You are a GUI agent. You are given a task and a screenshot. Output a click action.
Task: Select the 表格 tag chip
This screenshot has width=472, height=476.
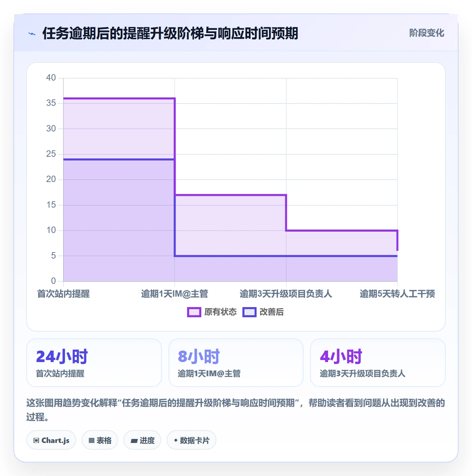tap(100, 440)
